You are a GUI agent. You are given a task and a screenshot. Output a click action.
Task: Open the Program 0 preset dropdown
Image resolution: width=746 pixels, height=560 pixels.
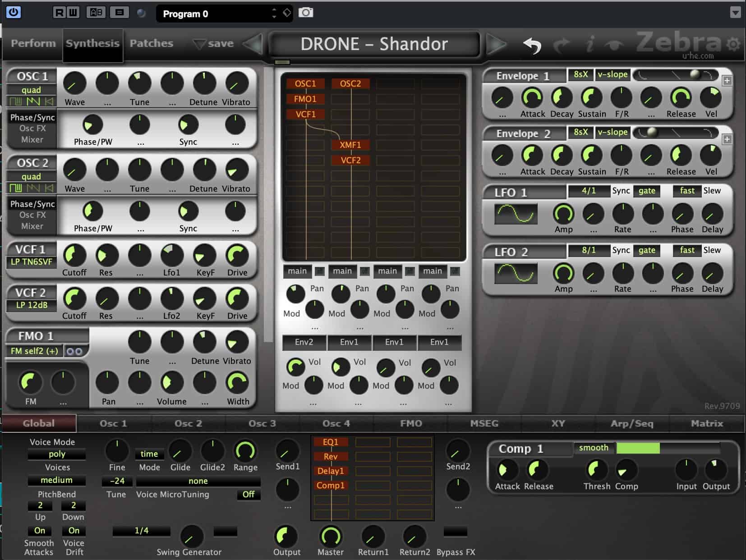[x=224, y=14]
